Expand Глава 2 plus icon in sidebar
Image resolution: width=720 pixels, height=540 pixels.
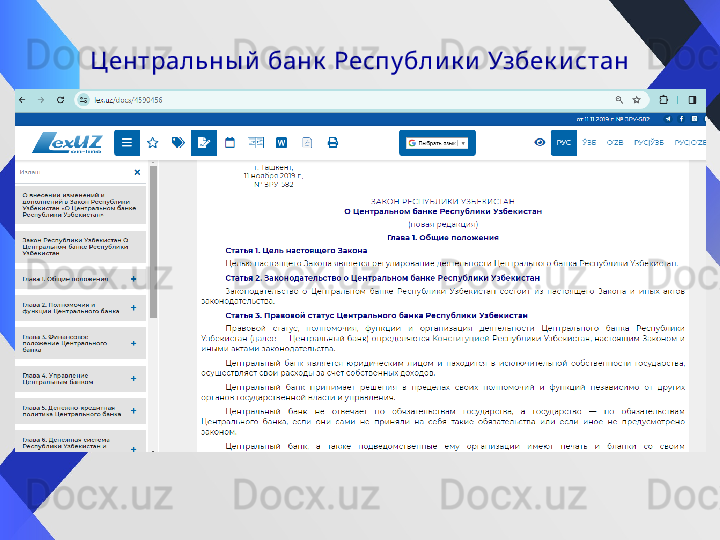click(133, 309)
